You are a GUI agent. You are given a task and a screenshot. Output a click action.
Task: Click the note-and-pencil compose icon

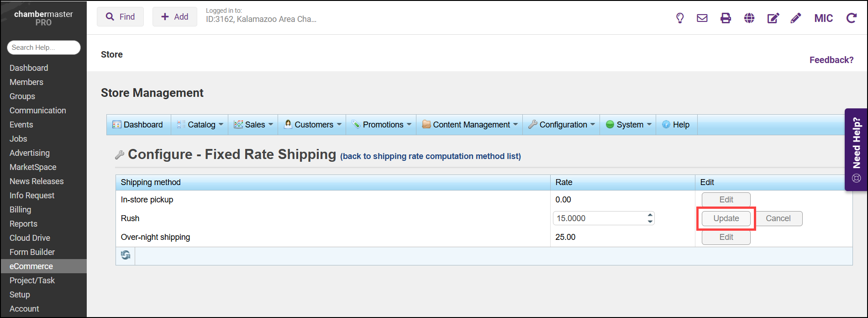click(x=773, y=18)
